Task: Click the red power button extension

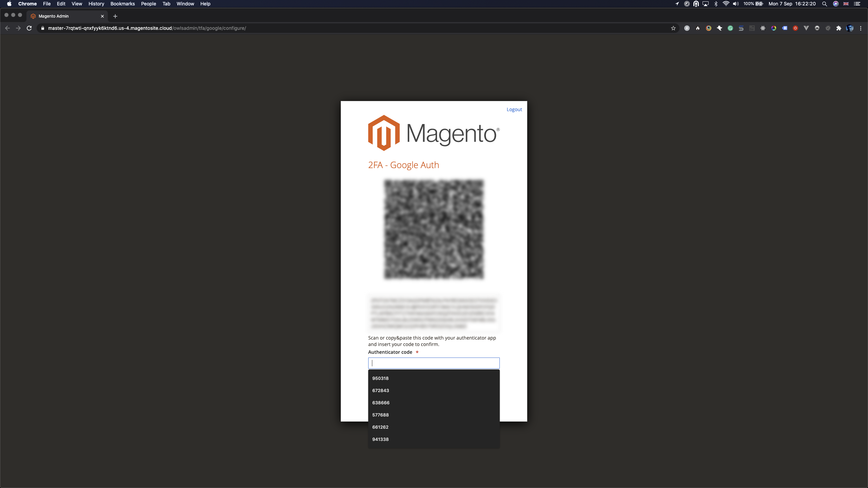Action: click(x=795, y=28)
